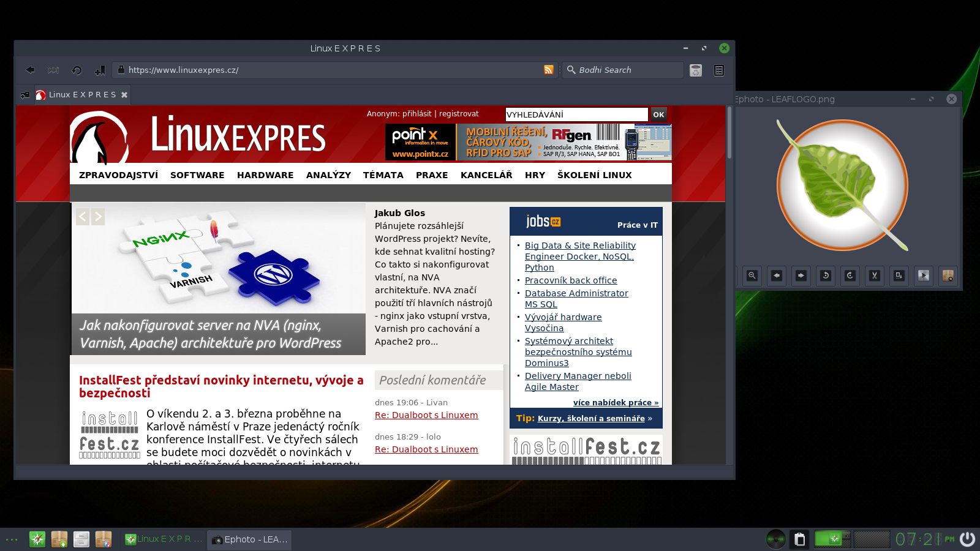Screen dimensions: 980x551
Task: Click the VYHLEDÁVÁNÍ search box on page
Action: [x=576, y=114]
